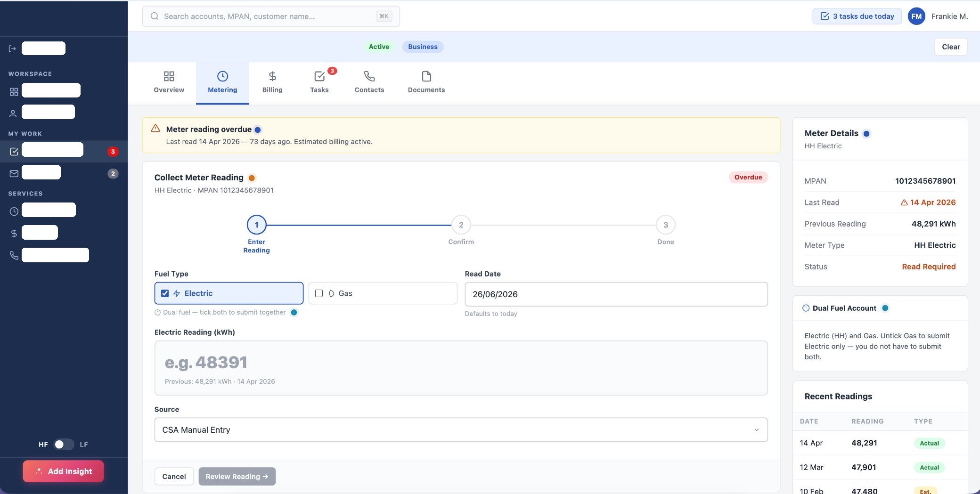The height and width of the screenshot is (494, 980).
Task: Click the blue dot beside Meter Details
Action: tap(866, 134)
